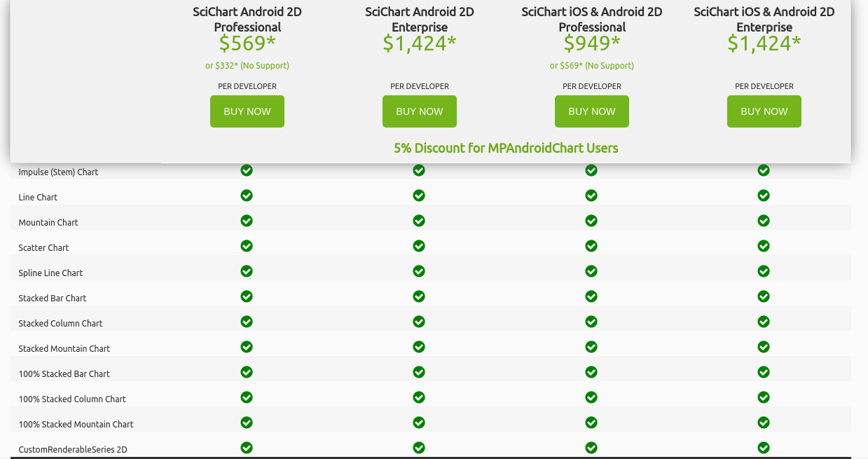Image resolution: width=868 pixels, height=459 pixels.
Task: Click the SciChart Android 2D Enterprise heading
Action: point(420,19)
